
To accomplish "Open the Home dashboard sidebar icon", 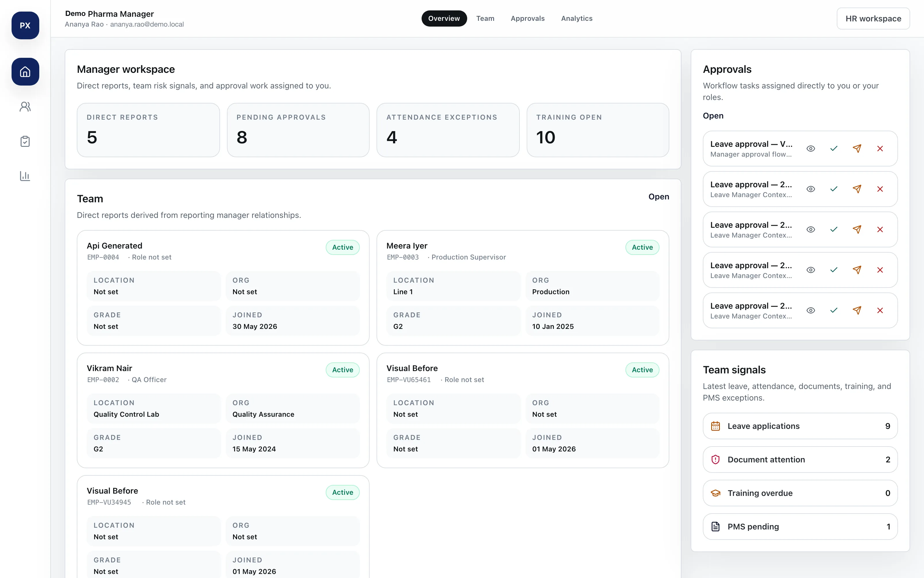I will pos(25,71).
